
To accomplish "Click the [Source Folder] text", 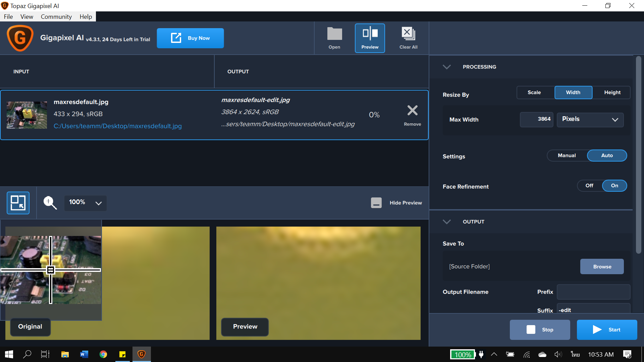I will click(x=469, y=266).
